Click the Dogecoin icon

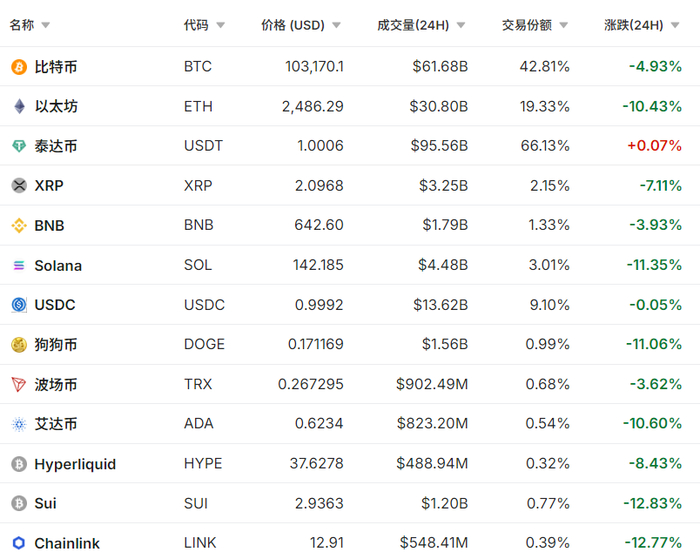click(x=19, y=345)
